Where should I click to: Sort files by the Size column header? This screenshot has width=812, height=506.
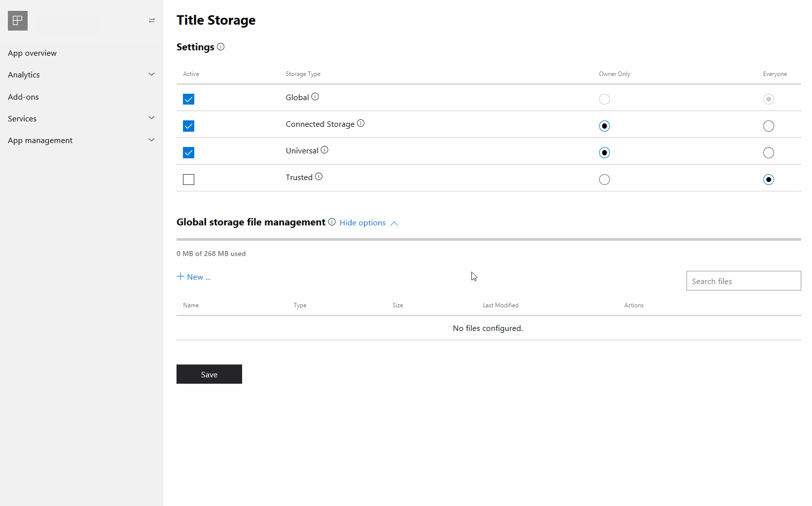[x=397, y=305]
